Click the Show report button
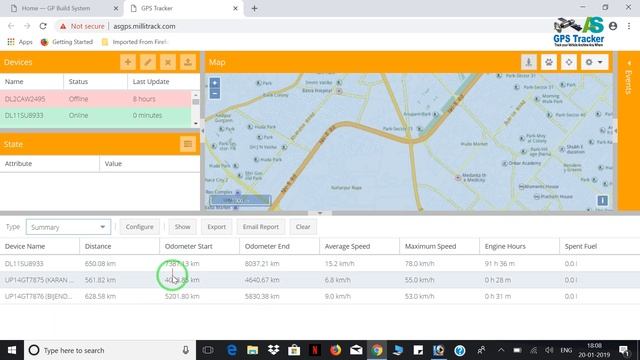This screenshot has height=360, width=640. pyautogui.click(x=182, y=227)
